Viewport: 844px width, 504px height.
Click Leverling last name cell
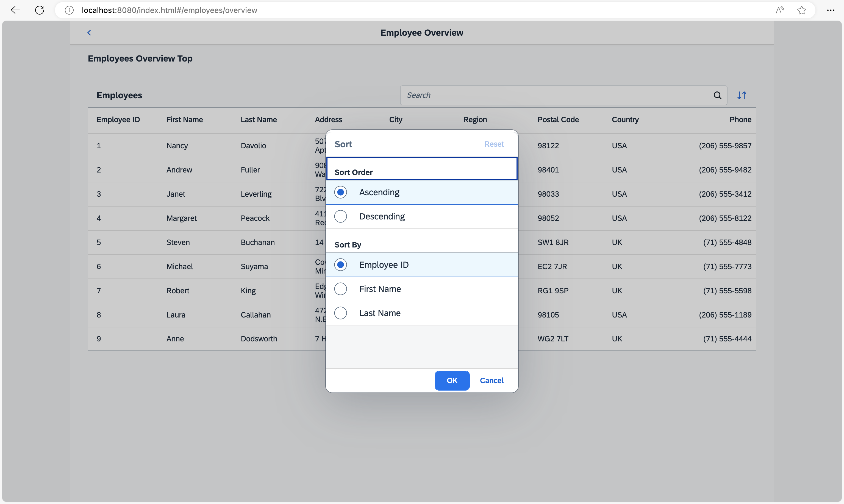pyautogui.click(x=256, y=194)
